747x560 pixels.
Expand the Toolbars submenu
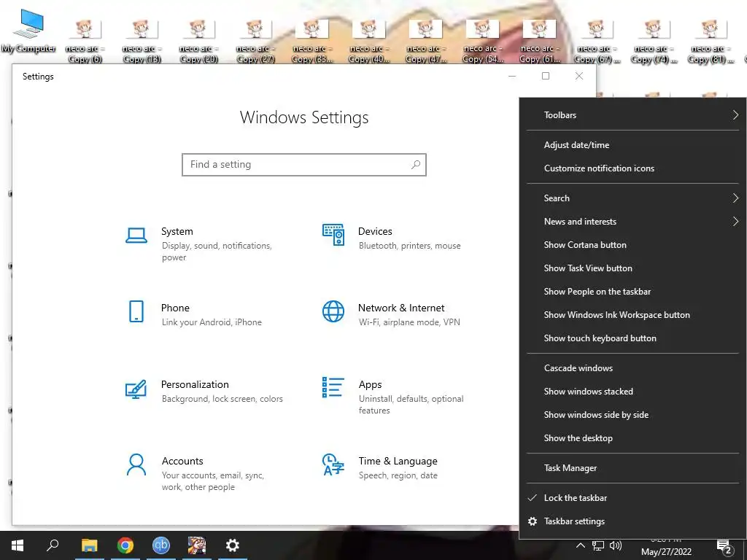632,114
